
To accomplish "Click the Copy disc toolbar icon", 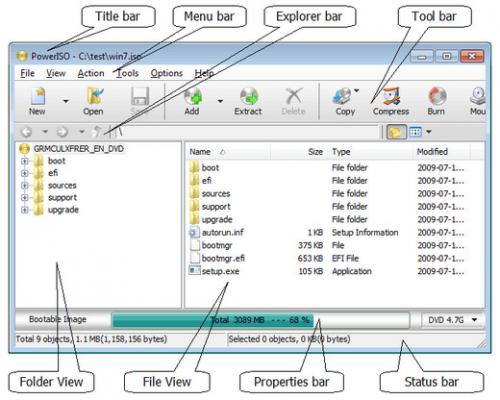I will 345,101.
